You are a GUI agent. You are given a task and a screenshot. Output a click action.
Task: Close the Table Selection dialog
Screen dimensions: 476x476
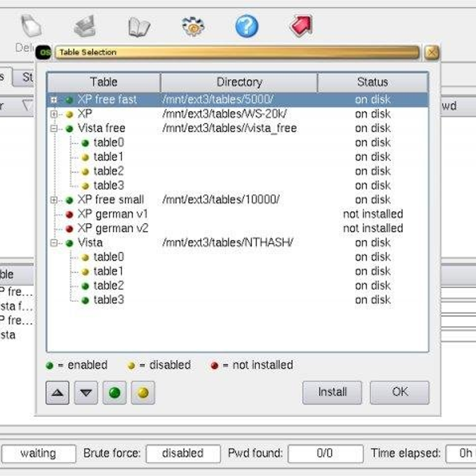[432, 53]
